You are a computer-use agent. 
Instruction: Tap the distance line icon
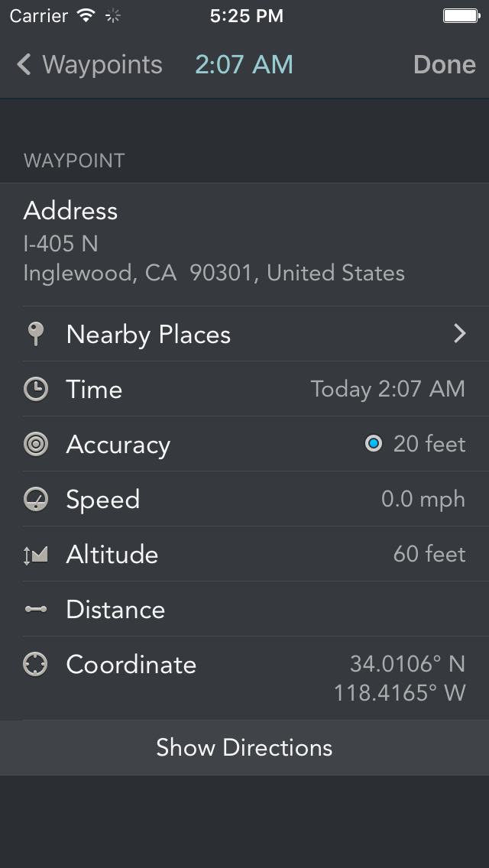[35, 610]
